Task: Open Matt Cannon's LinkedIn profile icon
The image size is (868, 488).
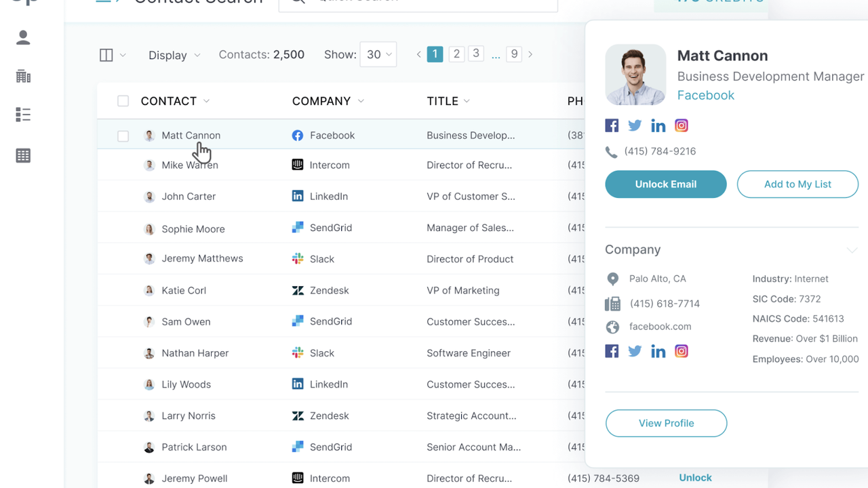Action: pos(658,125)
